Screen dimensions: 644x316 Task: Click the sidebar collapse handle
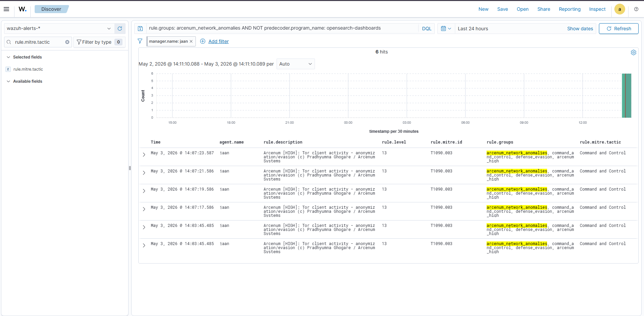tap(130, 168)
